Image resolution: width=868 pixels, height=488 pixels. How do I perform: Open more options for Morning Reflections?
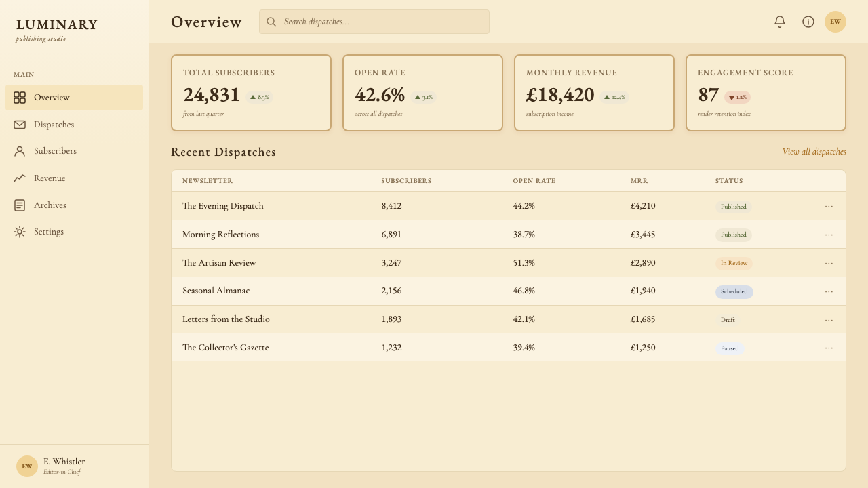click(829, 235)
